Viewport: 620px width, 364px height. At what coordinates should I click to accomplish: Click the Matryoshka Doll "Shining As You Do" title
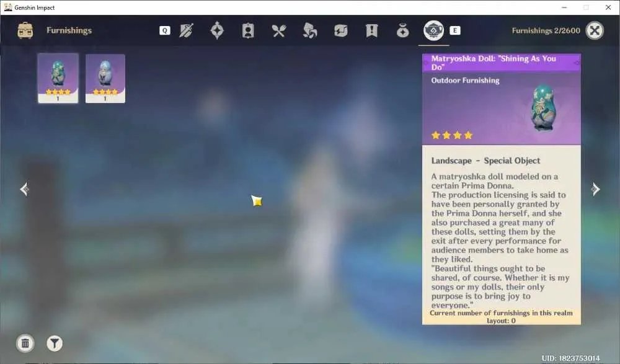[x=494, y=63]
